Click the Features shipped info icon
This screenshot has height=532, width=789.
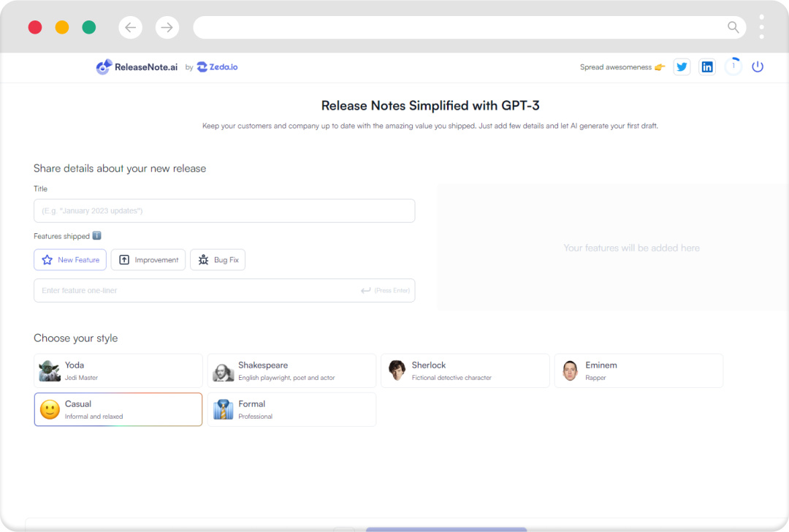click(x=97, y=235)
